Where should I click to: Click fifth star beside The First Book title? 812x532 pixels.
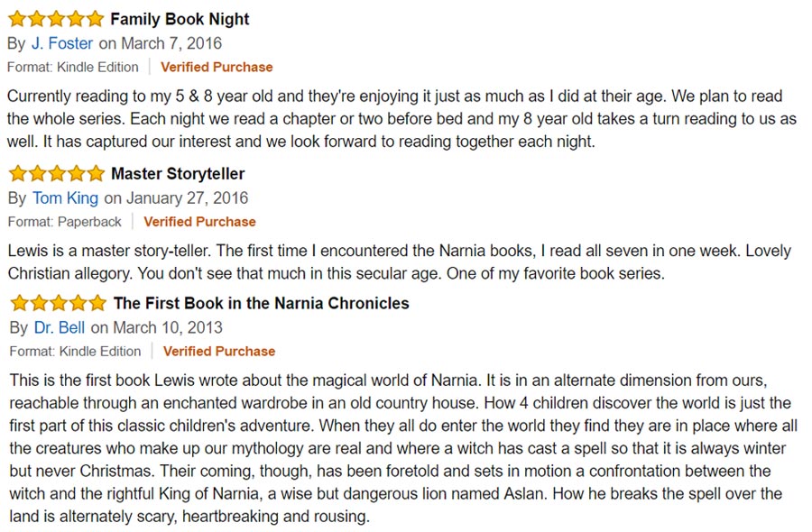pos(97,303)
